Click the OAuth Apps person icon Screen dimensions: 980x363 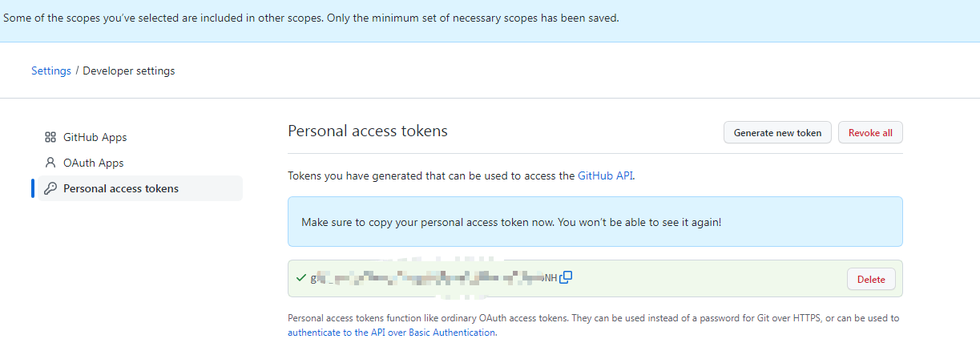(50, 163)
